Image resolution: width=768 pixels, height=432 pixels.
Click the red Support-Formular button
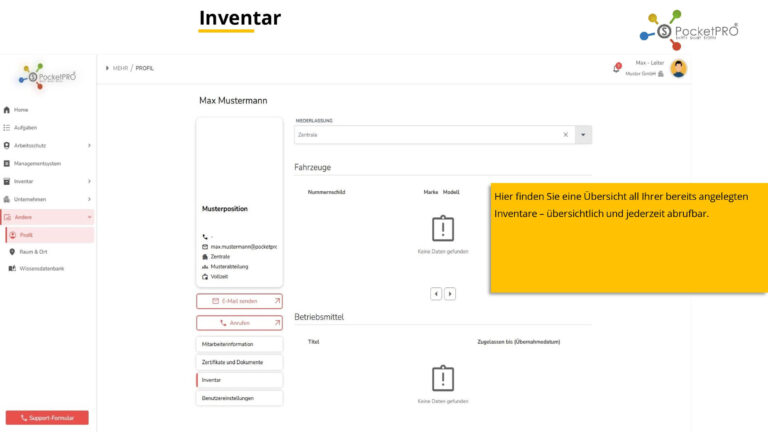47,417
